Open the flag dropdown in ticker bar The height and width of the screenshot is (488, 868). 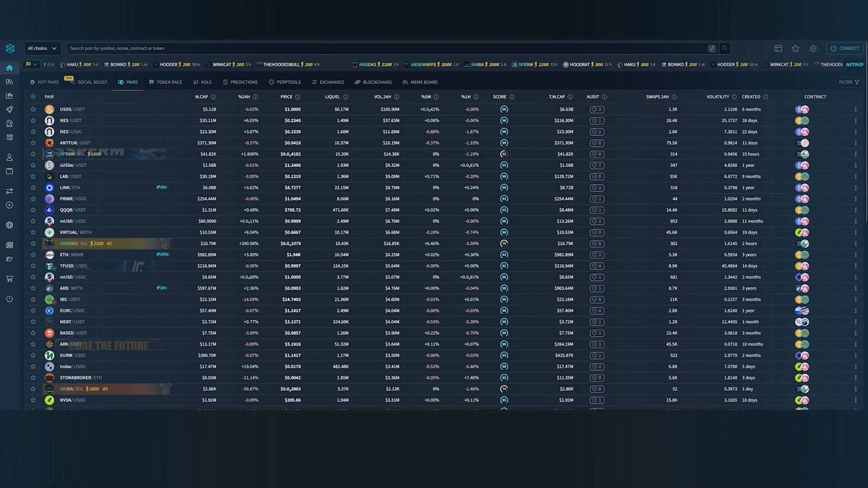[x=32, y=64]
